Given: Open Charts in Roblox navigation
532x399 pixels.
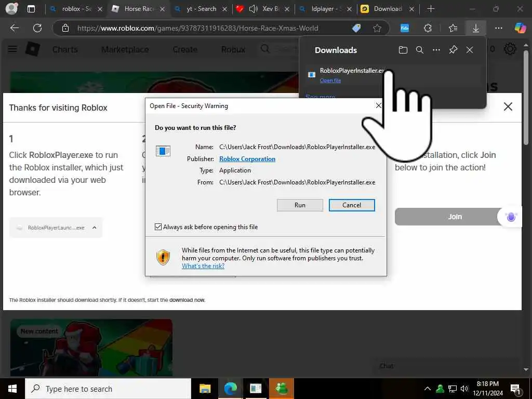Looking at the screenshot, I should click(x=65, y=49).
